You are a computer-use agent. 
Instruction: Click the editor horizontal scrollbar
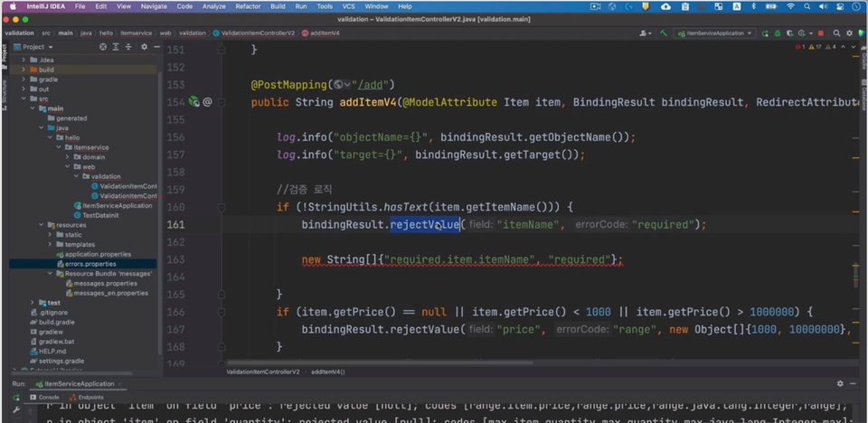(x=382, y=363)
